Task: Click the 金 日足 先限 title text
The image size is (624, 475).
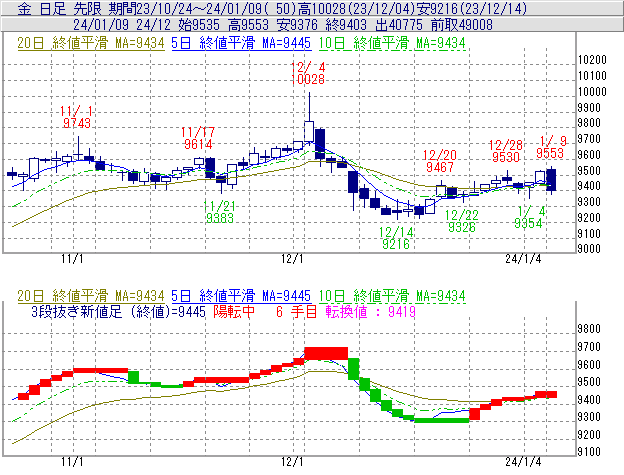Action: tap(59, 9)
